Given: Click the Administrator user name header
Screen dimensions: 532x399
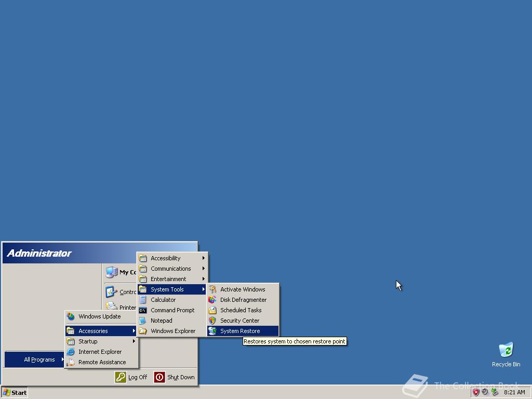Looking at the screenshot, I should (39, 253).
